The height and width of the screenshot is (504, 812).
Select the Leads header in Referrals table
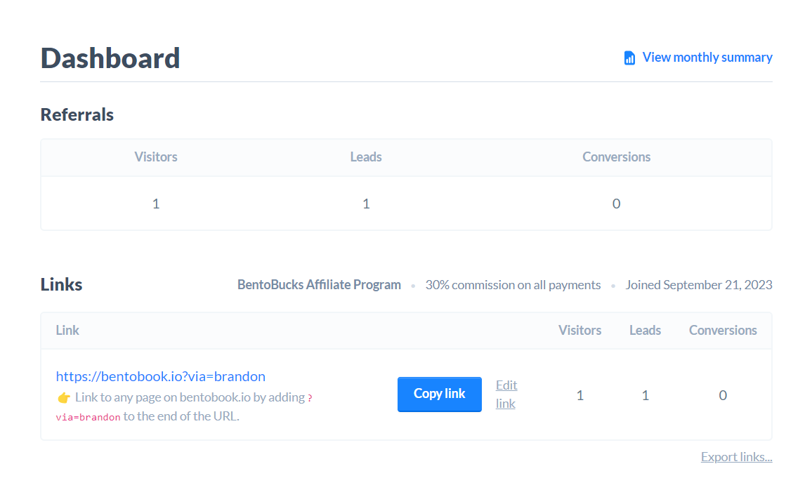tap(366, 157)
